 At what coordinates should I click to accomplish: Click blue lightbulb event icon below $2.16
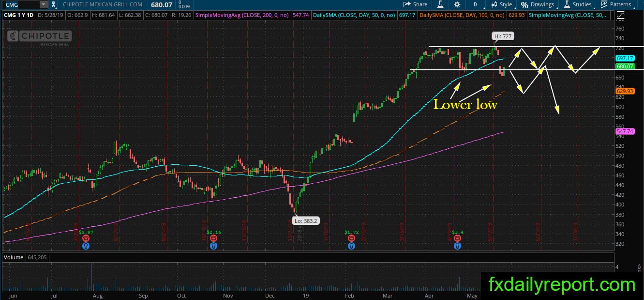click(213, 246)
